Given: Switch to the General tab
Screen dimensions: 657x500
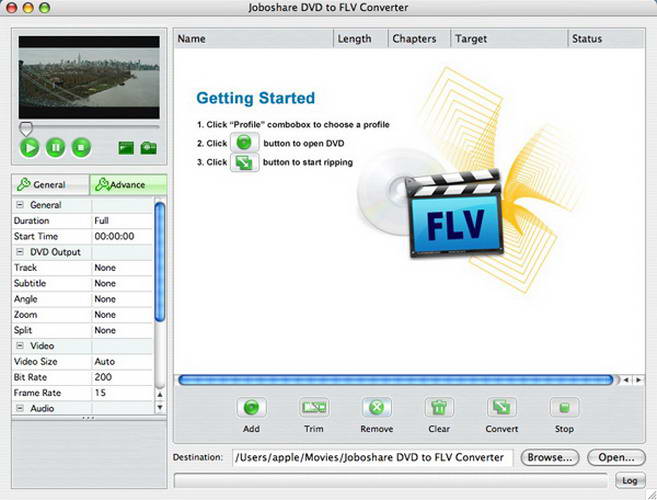Looking at the screenshot, I should click(51, 184).
